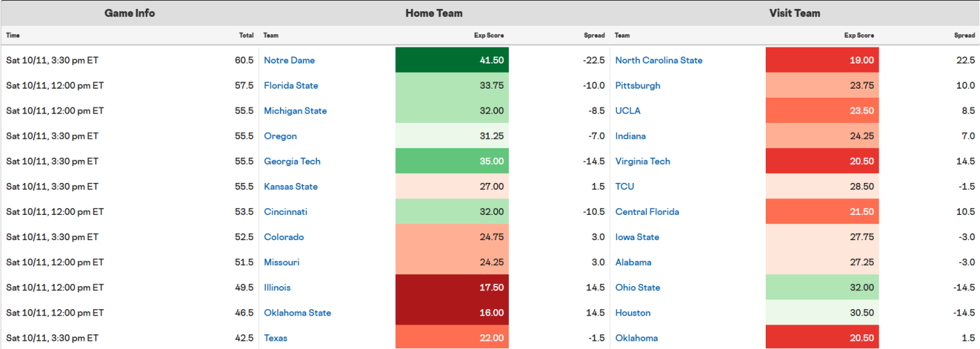The height and width of the screenshot is (349, 980).
Task: Open the Georgia Tech team link
Action: click(292, 161)
